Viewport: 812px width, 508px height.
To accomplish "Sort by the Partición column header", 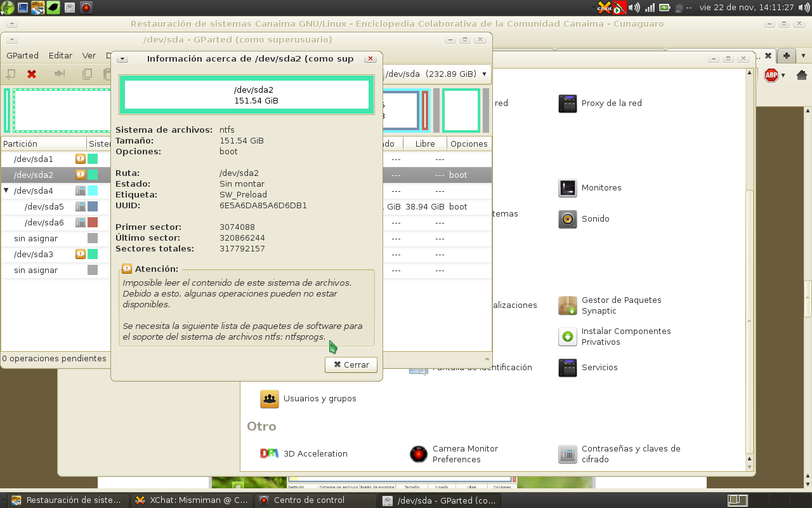I will coord(43,144).
